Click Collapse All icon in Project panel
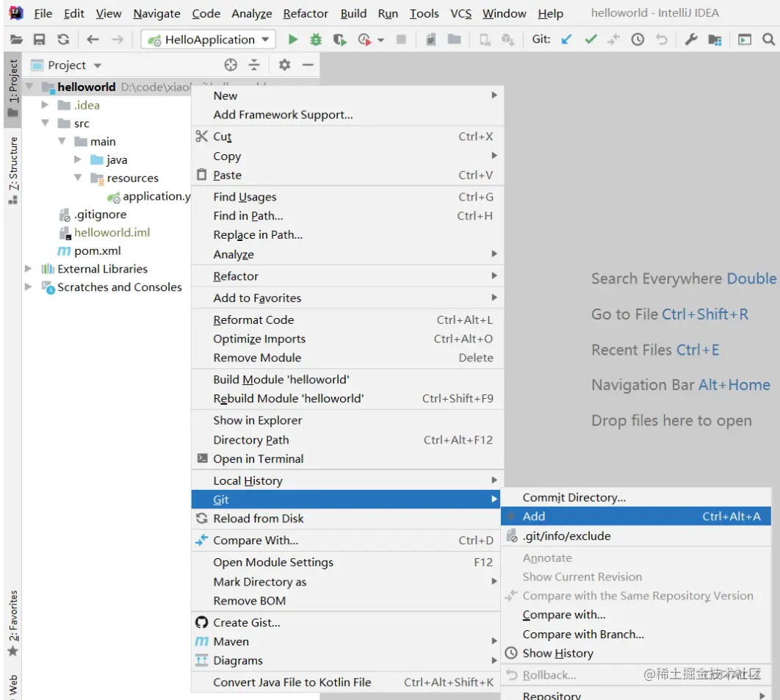 [x=254, y=65]
